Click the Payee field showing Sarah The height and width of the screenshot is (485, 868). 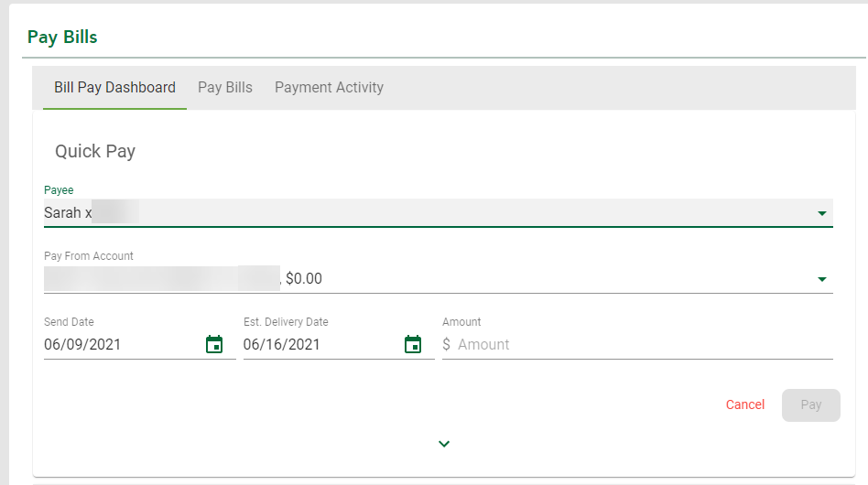[x=439, y=213]
